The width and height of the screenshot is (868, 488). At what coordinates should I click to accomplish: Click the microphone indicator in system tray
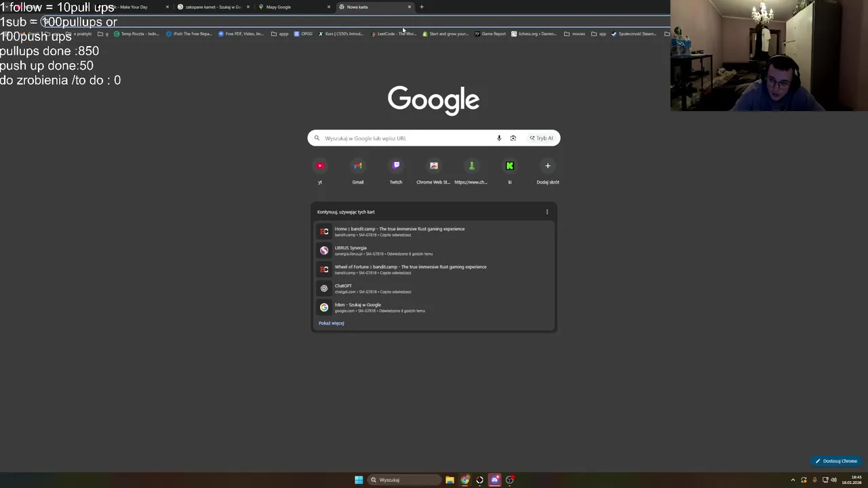[x=814, y=480]
